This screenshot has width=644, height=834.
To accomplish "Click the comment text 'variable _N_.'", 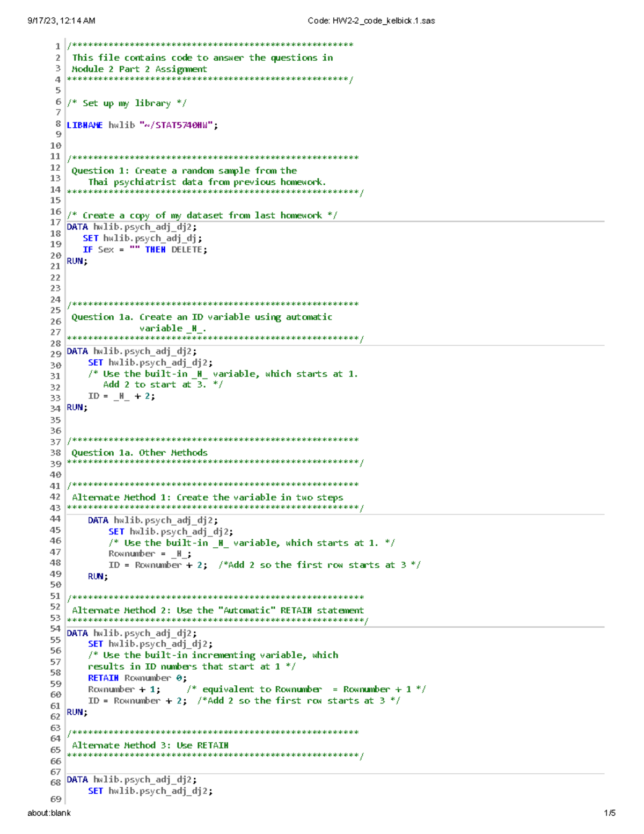I will (173, 328).
